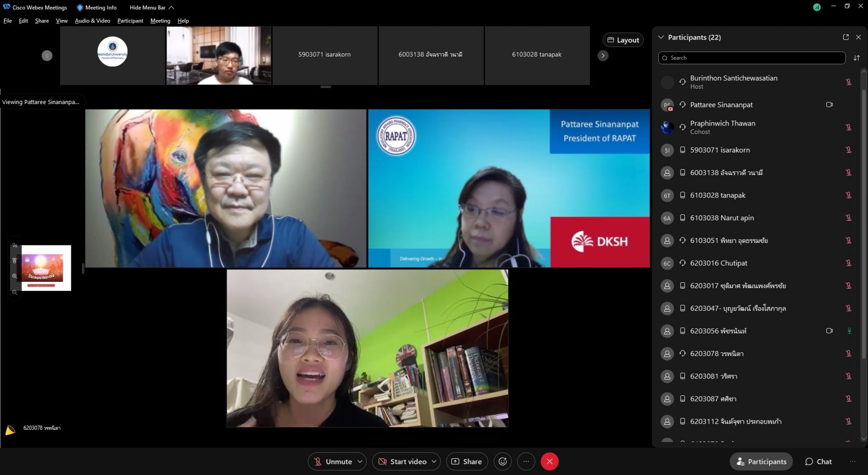Toggle mute for 6203081 participant
This screenshot has width=868, height=475.
coord(849,376)
